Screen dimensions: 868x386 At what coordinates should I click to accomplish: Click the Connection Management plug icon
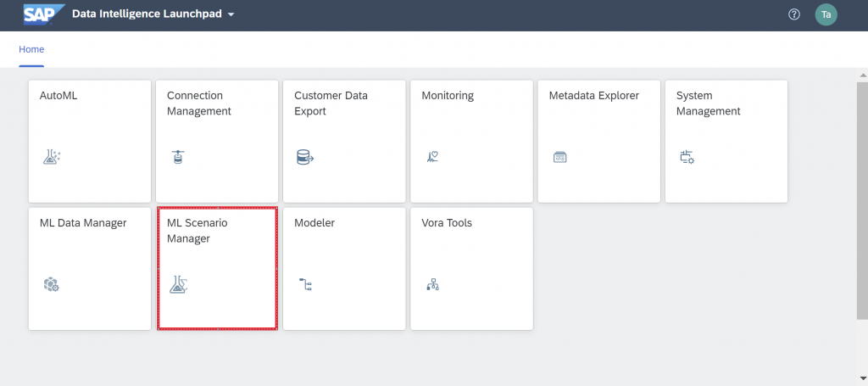(178, 157)
